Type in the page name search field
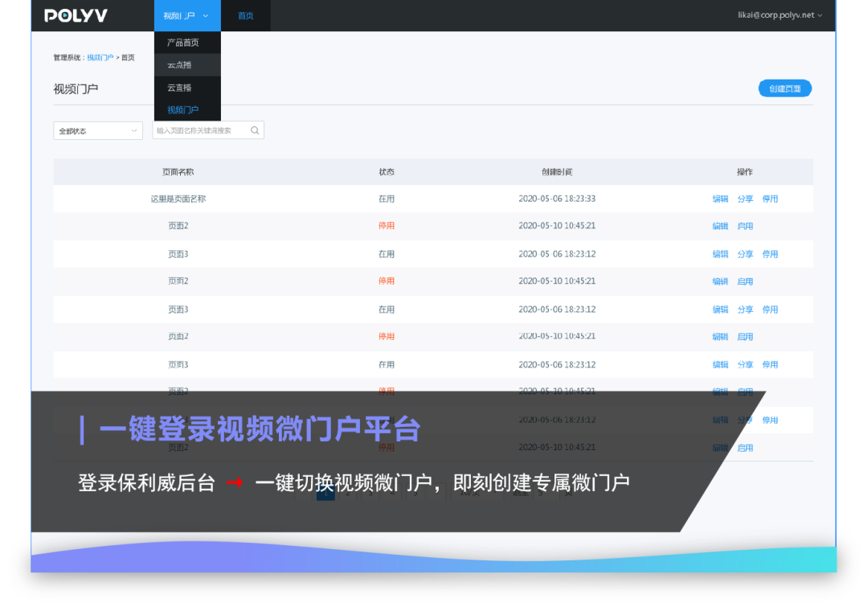868x607 pixels. tap(199, 130)
